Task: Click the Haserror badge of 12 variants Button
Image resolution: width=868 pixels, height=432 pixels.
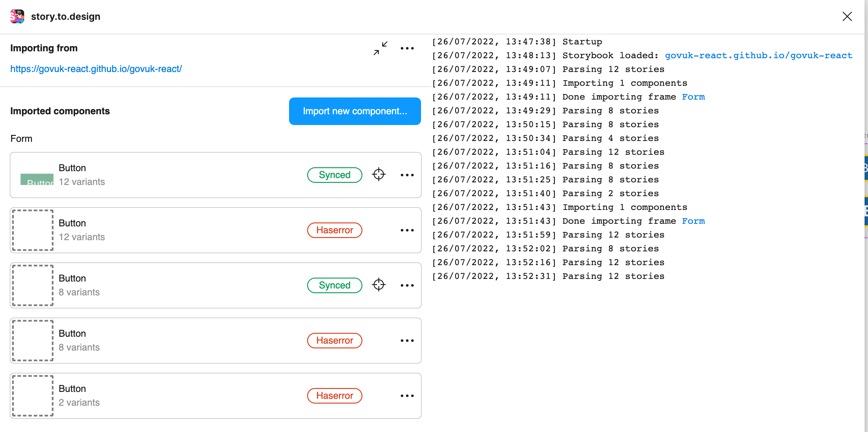Action: (x=335, y=230)
